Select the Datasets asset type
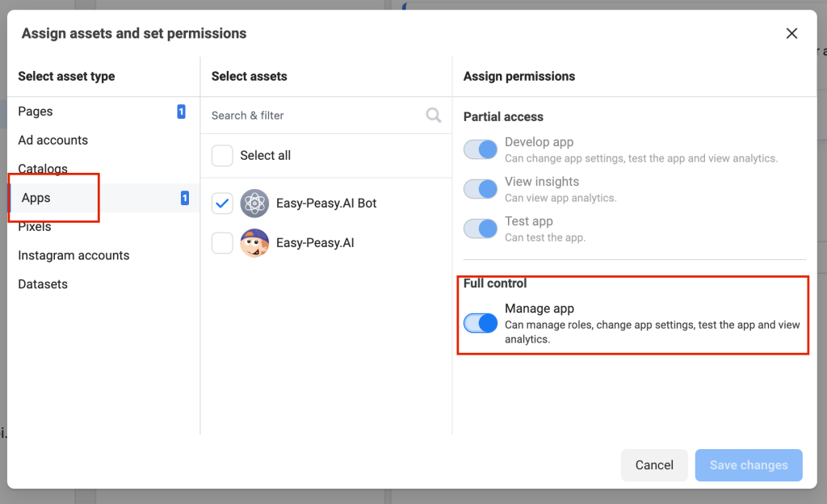The width and height of the screenshot is (827, 504). (x=43, y=284)
